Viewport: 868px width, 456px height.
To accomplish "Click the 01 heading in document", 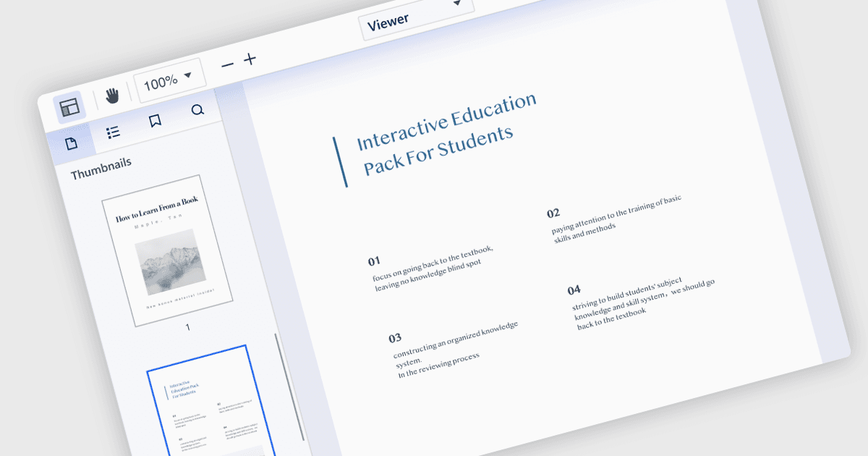I will [x=374, y=261].
